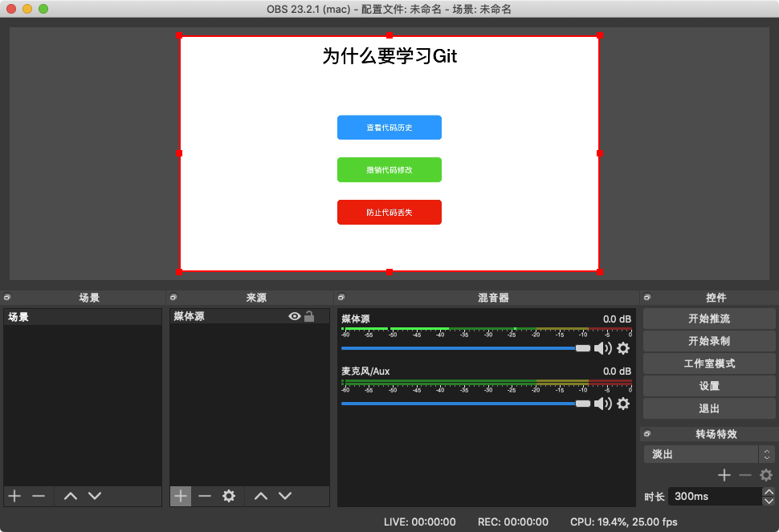The height and width of the screenshot is (532, 779).
Task: Add transition with plus icon
Action: [724, 475]
